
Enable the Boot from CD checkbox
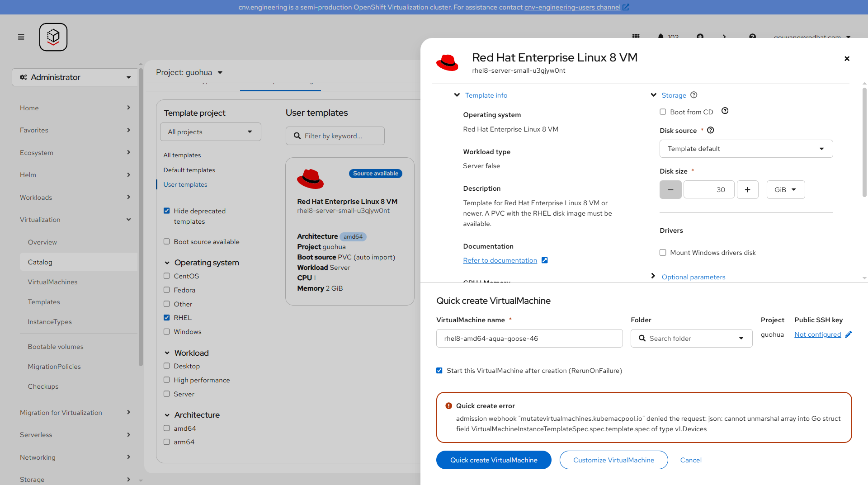tap(663, 112)
